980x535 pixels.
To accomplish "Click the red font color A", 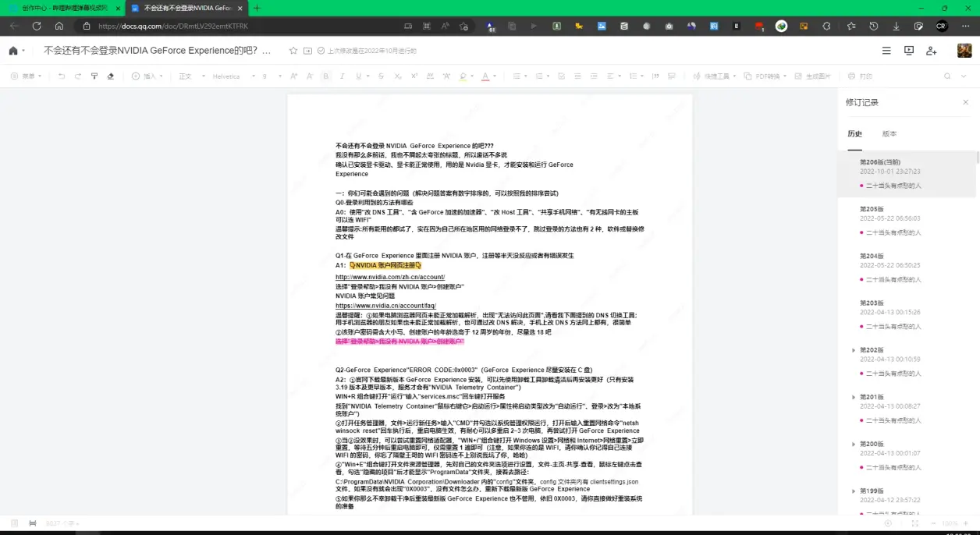I will click(x=485, y=76).
